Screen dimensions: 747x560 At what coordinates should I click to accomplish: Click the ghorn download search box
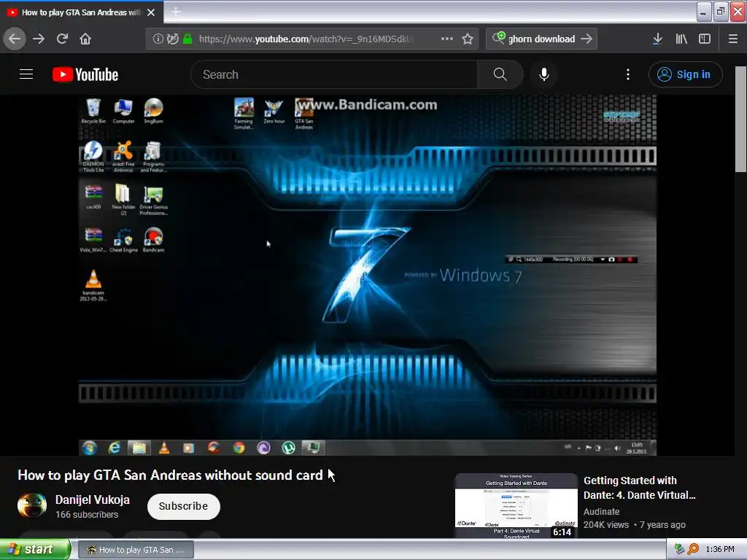click(542, 39)
